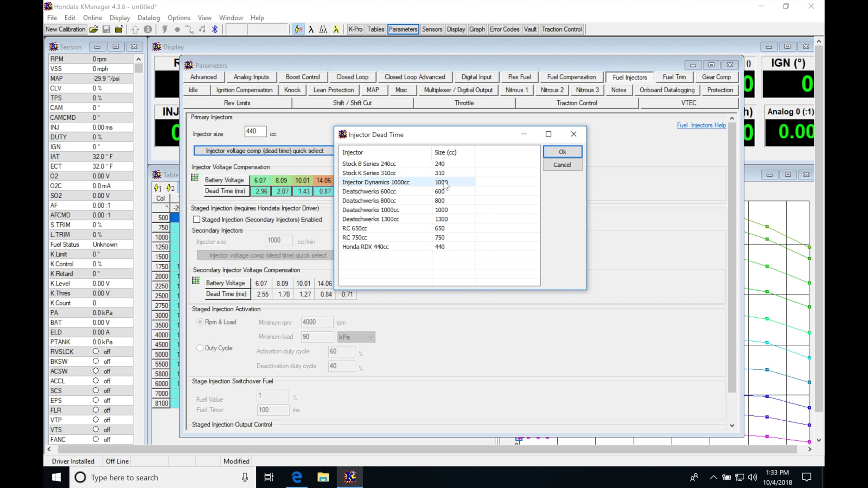Click the Ok button in Injector Dead Time

click(562, 151)
